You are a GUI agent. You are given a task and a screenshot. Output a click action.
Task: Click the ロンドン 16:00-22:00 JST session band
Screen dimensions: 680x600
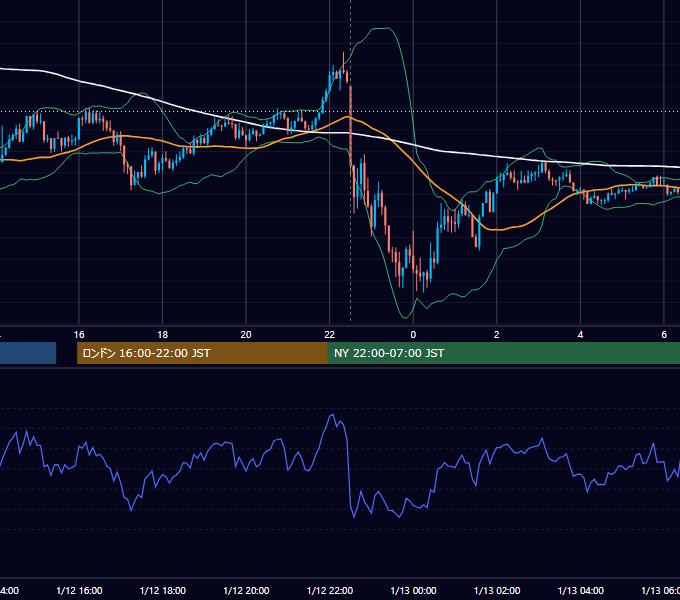(x=202, y=353)
